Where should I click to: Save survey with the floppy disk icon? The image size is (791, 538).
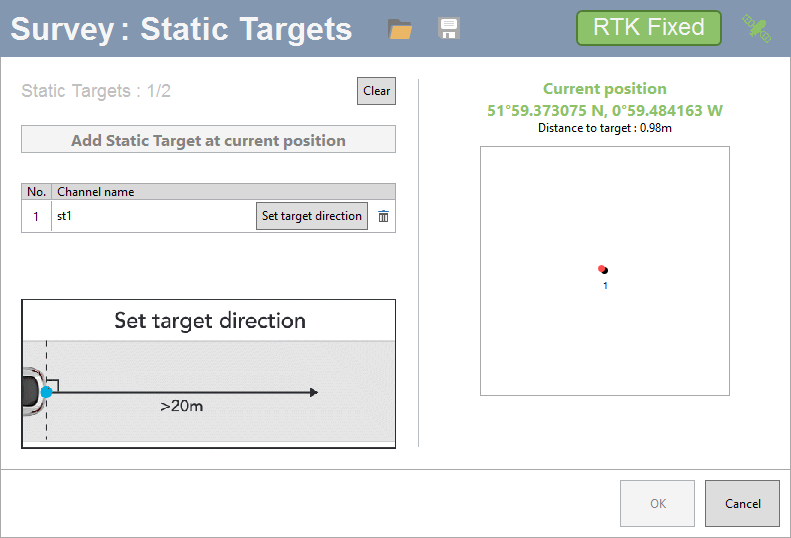click(448, 28)
